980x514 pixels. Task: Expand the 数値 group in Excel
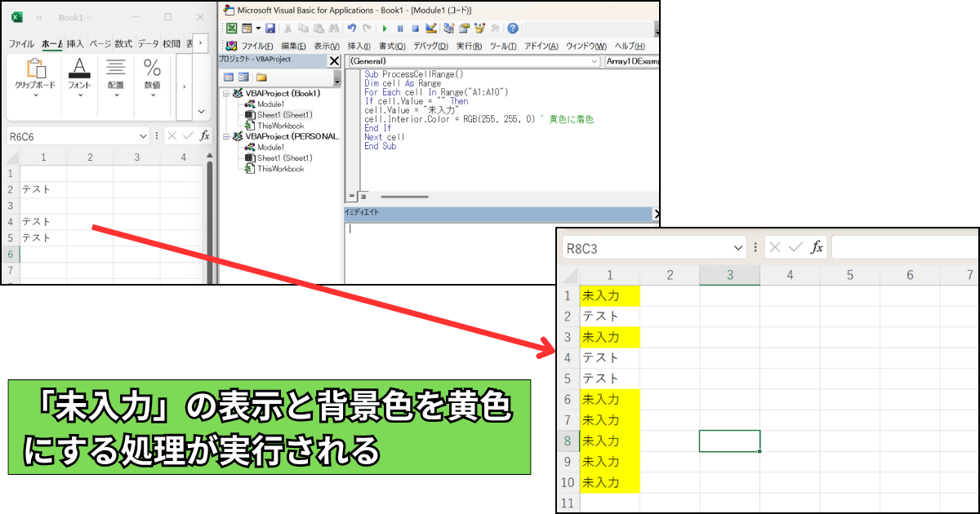coord(152,95)
